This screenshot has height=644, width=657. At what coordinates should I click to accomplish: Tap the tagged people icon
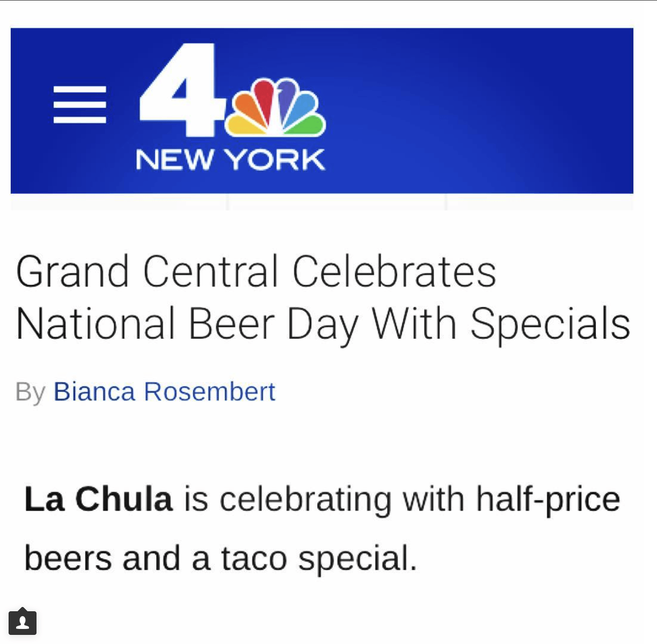[23, 623]
